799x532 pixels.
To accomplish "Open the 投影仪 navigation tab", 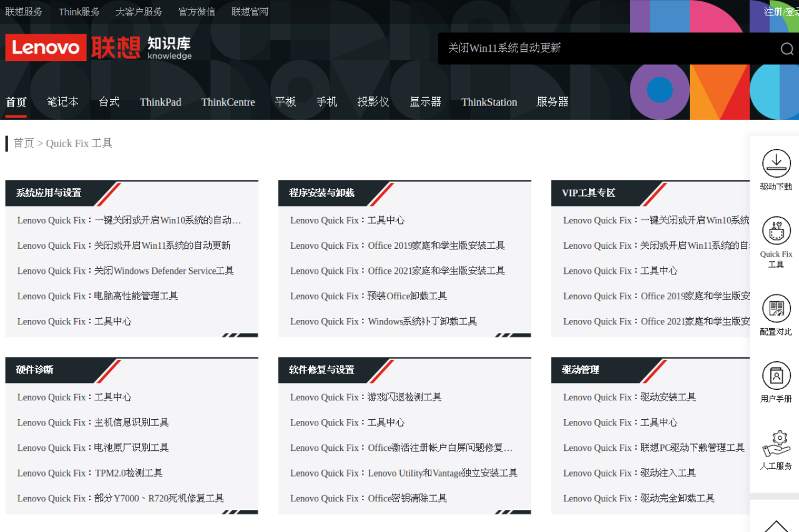I will [x=373, y=102].
